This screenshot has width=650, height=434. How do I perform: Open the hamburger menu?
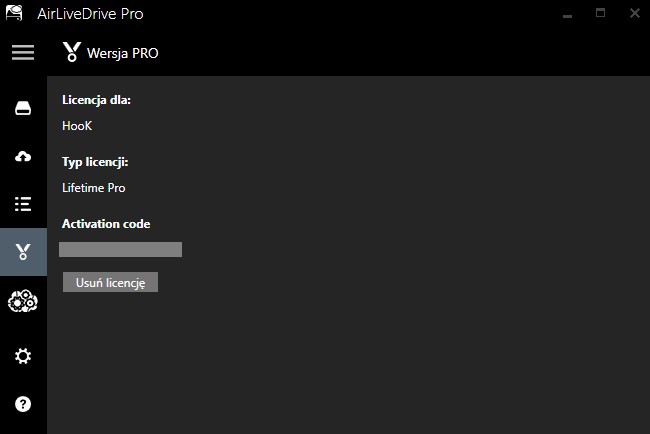click(23, 53)
